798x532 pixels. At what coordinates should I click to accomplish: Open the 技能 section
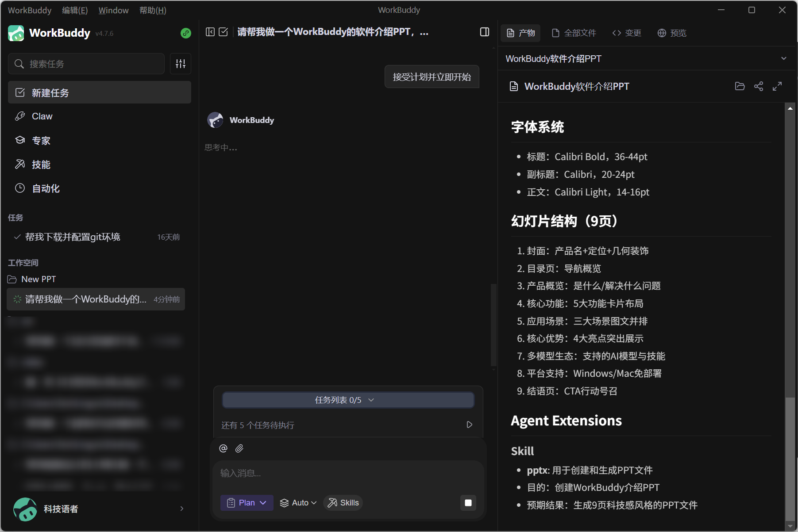[x=100, y=165]
